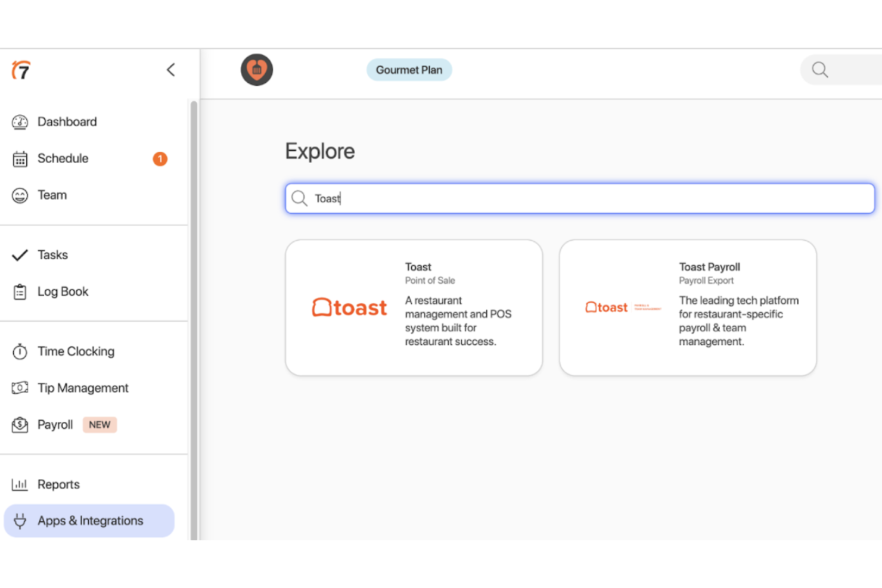882x588 pixels.
Task: Click the magnifier icon in Explore search
Action: pyautogui.click(x=299, y=198)
